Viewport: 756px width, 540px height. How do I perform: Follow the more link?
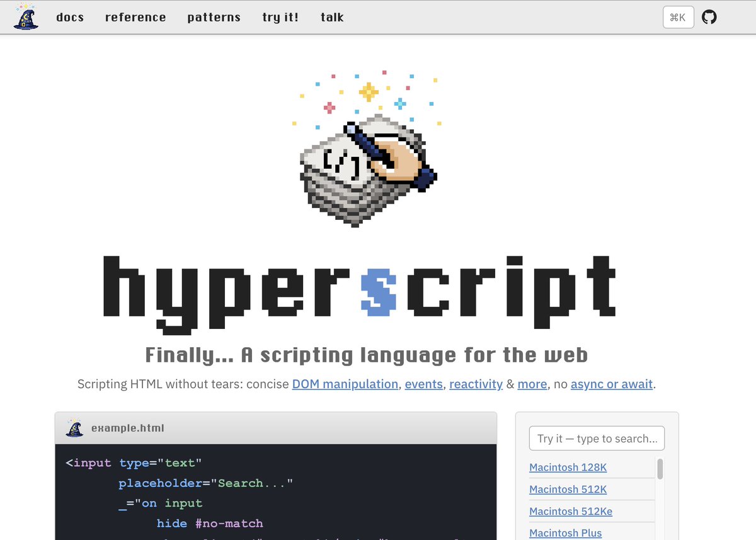click(x=532, y=384)
